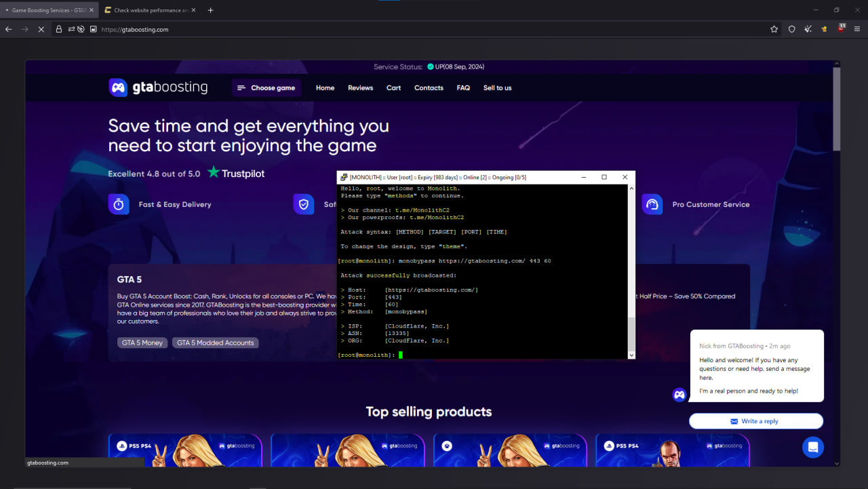Click the Nick from GTABoosting chat message
Viewport: 868px width, 489px height.
point(757,366)
